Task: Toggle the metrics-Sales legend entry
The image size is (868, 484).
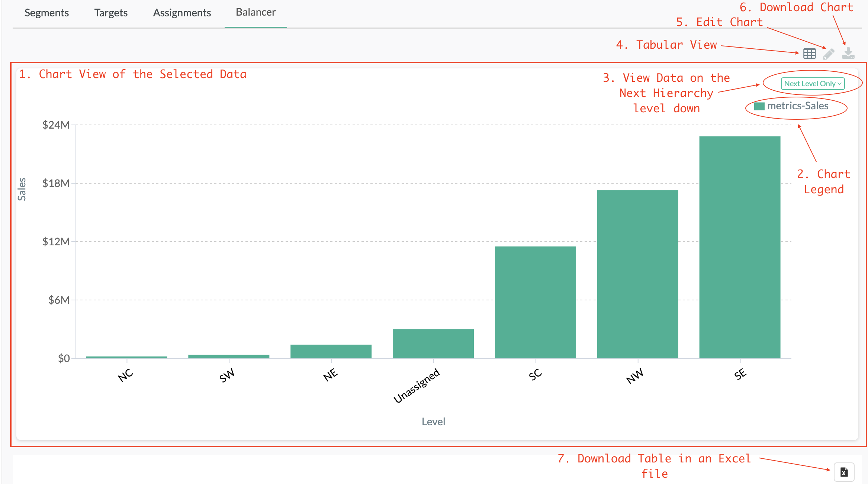Action: pos(791,106)
